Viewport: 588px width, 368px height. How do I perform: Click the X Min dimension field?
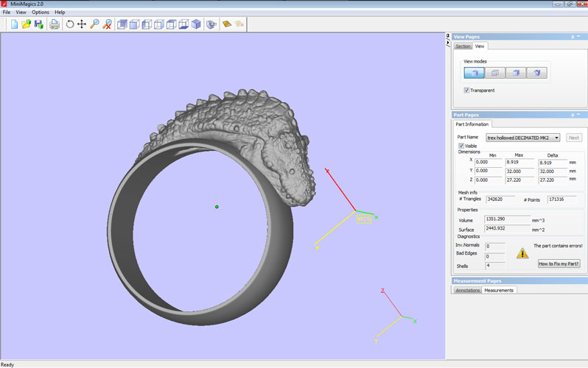pyautogui.click(x=489, y=162)
